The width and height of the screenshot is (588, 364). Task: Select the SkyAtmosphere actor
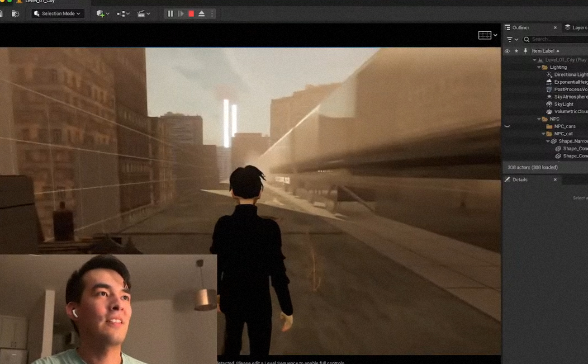click(x=545, y=97)
